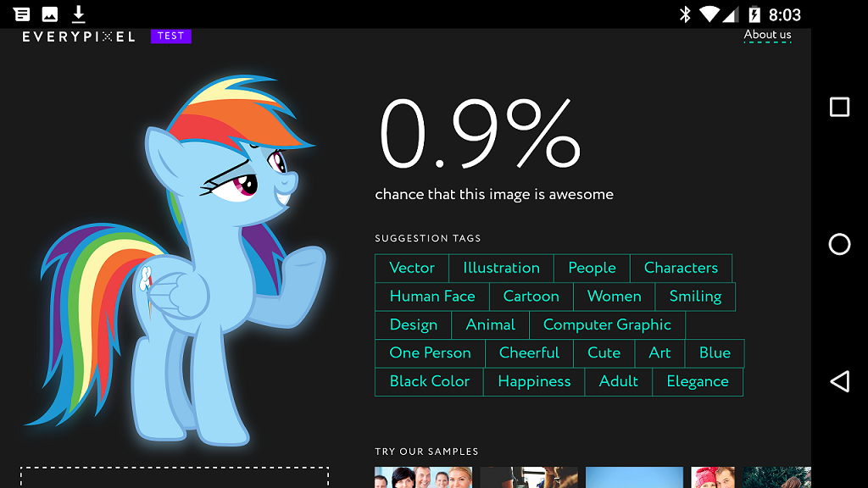Pick the Art tag

coord(659,353)
